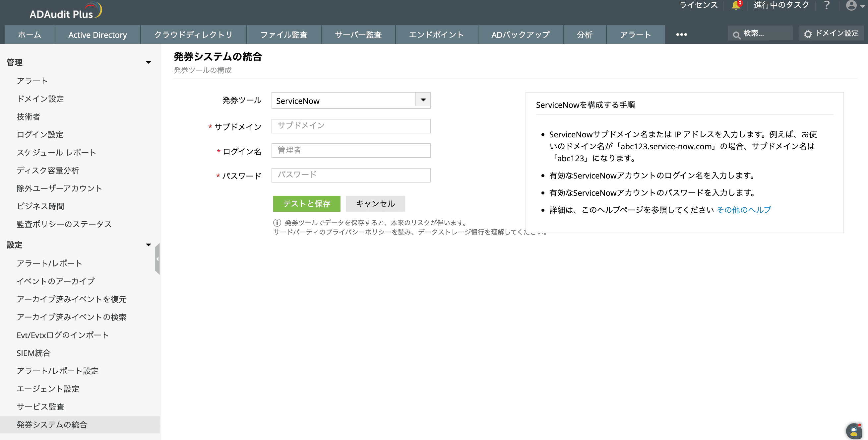Click the notification bell icon
The width and height of the screenshot is (868, 440).
click(736, 5)
